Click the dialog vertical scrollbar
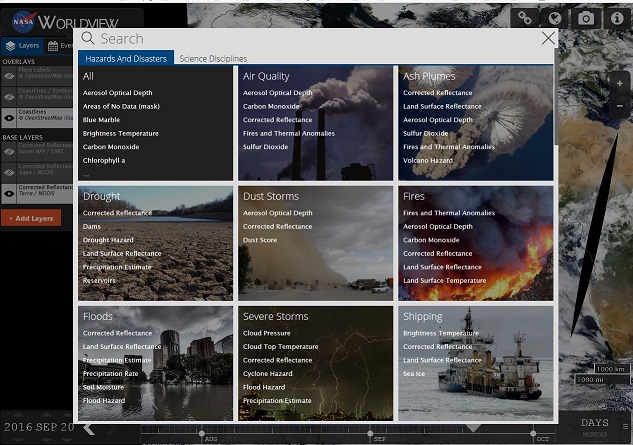Viewport: 633px width, 445px height. pos(556,97)
